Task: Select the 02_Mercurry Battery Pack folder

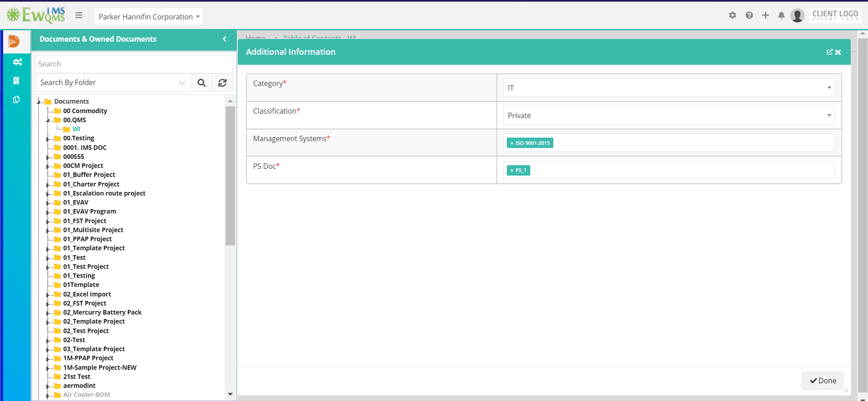Action: pyautogui.click(x=102, y=312)
